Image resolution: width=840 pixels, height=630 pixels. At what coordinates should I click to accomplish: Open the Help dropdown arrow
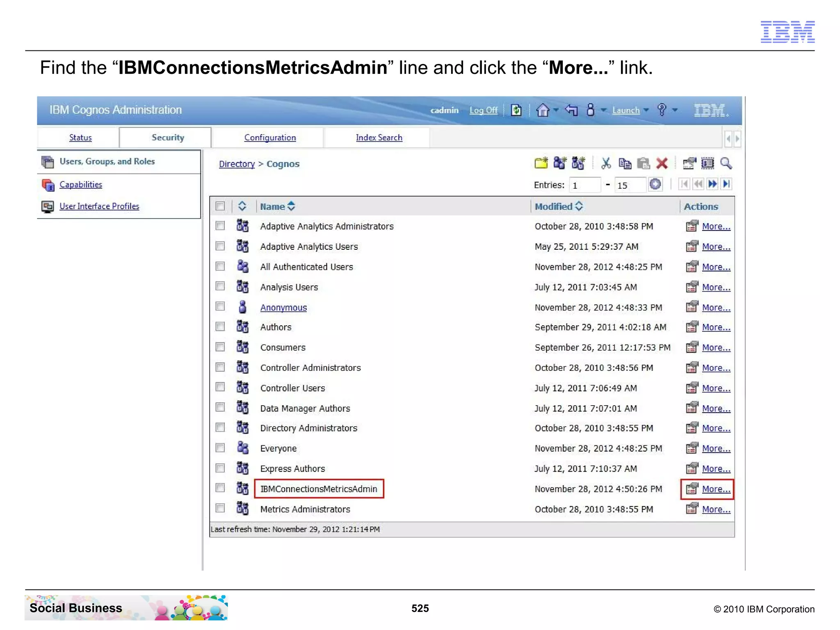pyautogui.click(x=675, y=110)
